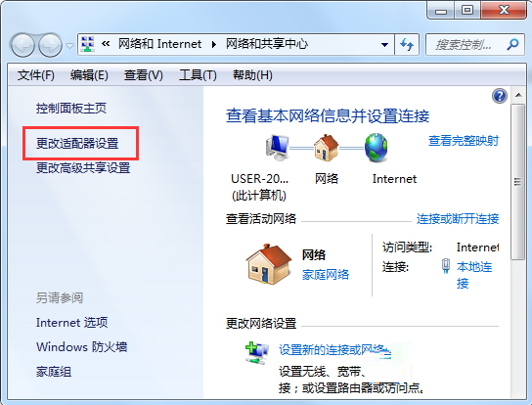
Task: Open 更改适配器设置 in the sidebar
Action: point(77,143)
